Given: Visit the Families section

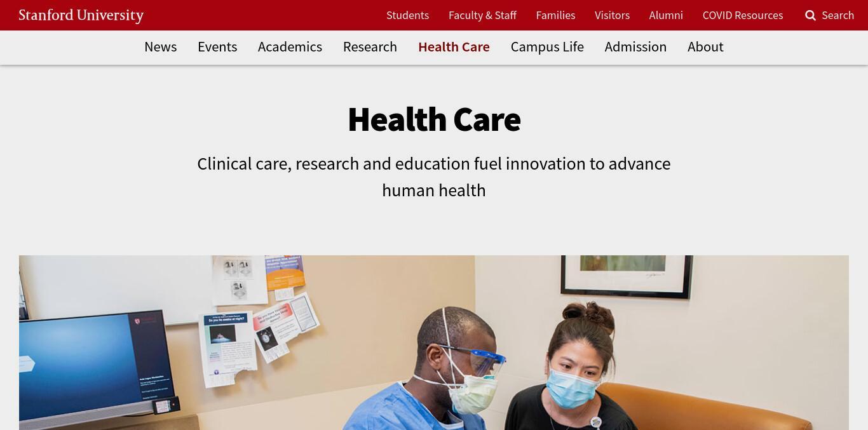Looking at the screenshot, I should pos(555,15).
